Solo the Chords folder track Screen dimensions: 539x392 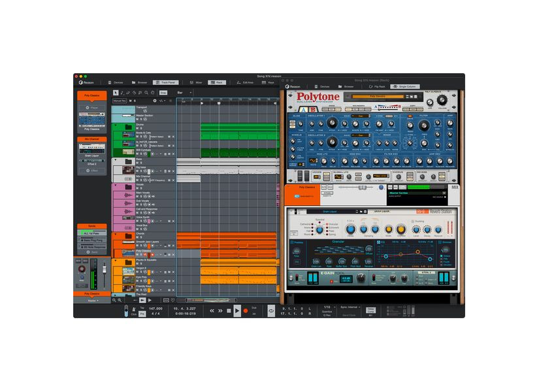(x=141, y=237)
